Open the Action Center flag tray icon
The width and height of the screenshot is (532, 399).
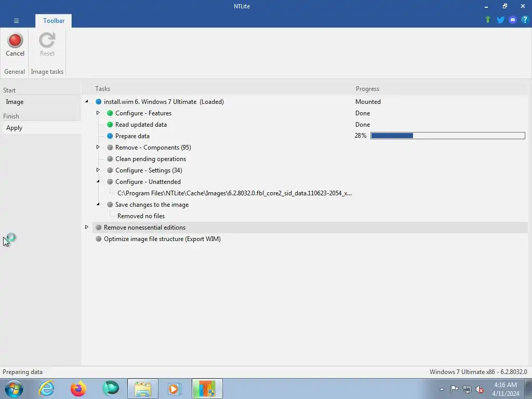454,389
